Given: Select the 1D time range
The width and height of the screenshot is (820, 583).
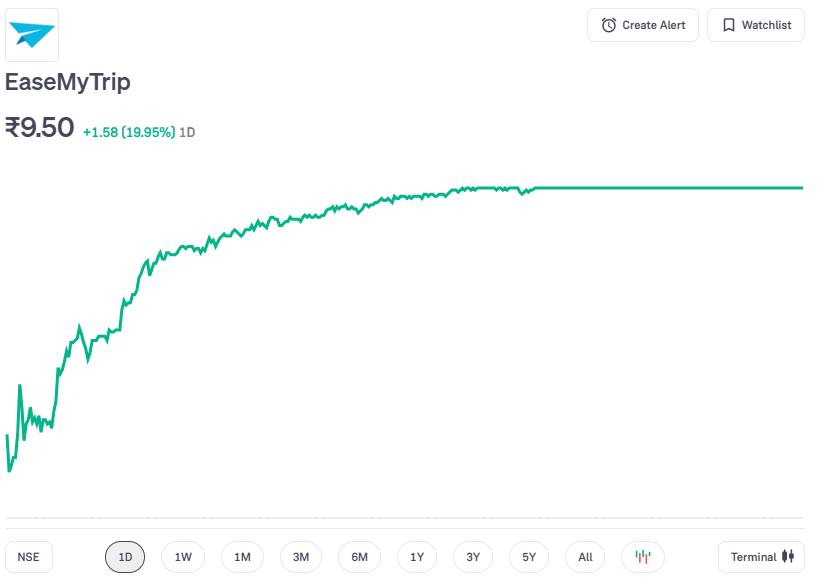Looking at the screenshot, I should pos(125,557).
